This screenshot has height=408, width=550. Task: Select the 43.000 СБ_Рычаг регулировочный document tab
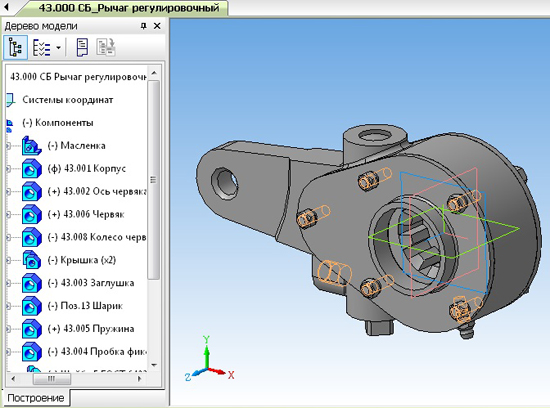pos(129,8)
